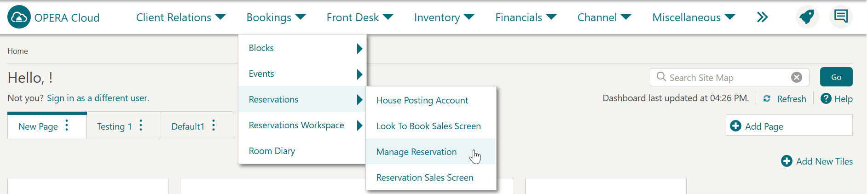Open the Default1 tab options menu
The width and height of the screenshot is (868, 194).
214,126
